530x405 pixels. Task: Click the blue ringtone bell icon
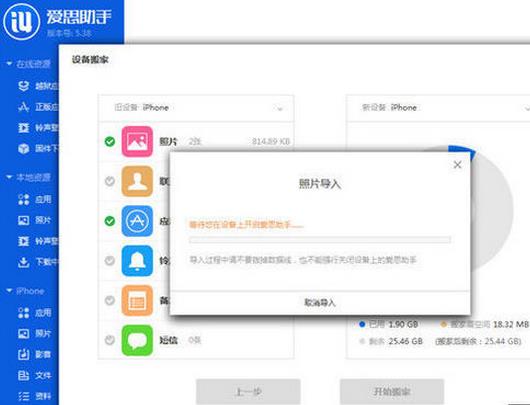coord(137,261)
